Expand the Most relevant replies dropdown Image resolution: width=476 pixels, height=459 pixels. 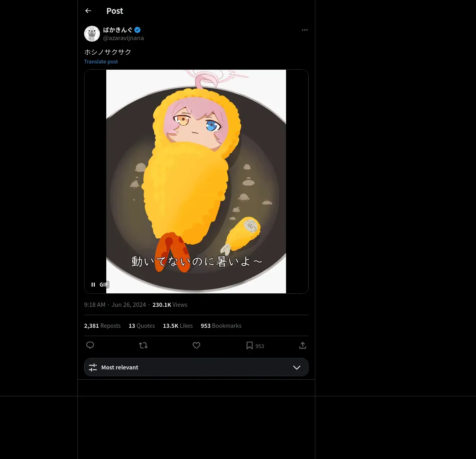196,367
